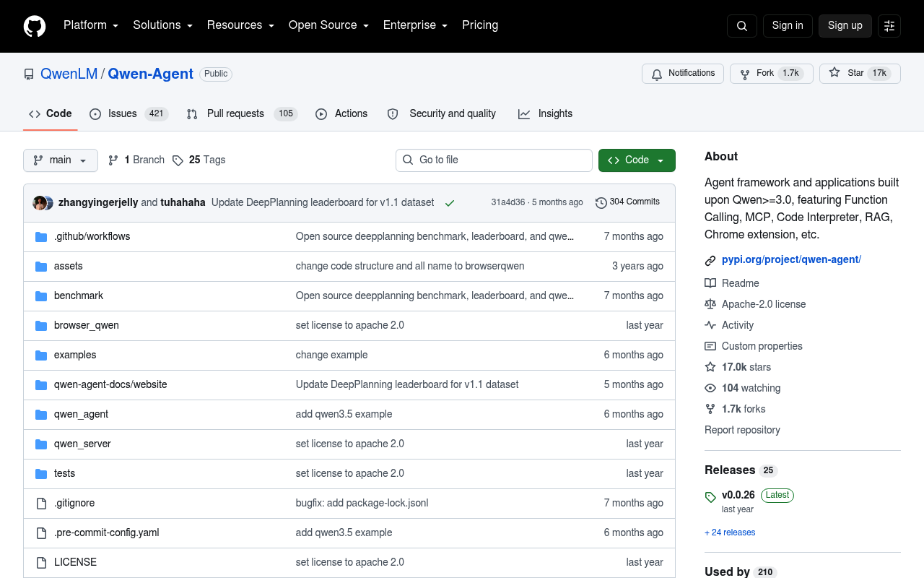Open the Used by heading link
The height and width of the screenshot is (578, 924).
(x=741, y=572)
